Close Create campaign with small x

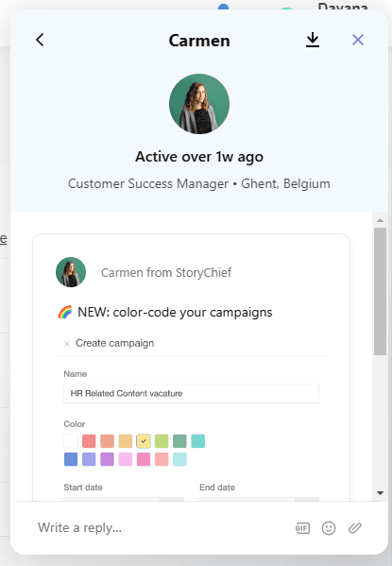pos(67,344)
